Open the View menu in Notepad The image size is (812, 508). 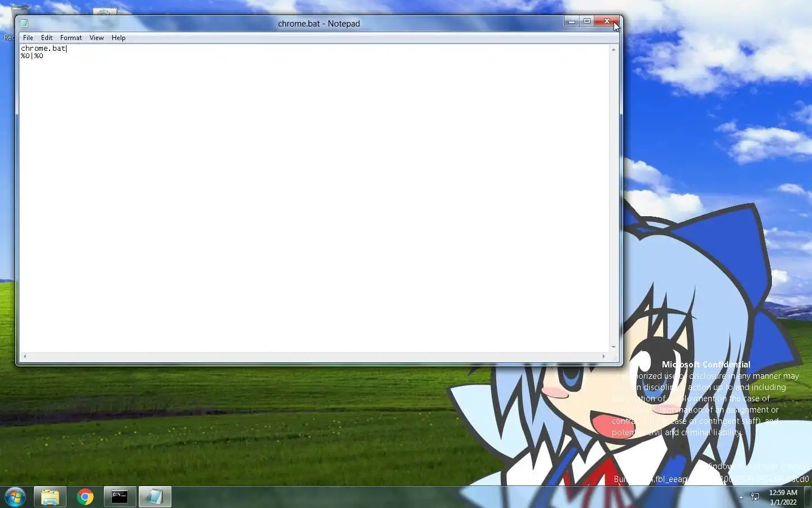click(96, 38)
